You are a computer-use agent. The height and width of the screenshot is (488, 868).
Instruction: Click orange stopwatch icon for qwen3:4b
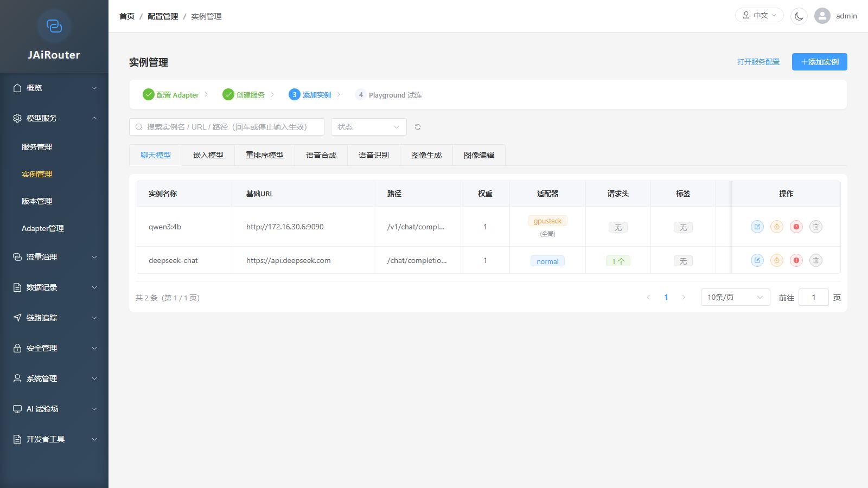coord(777,227)
